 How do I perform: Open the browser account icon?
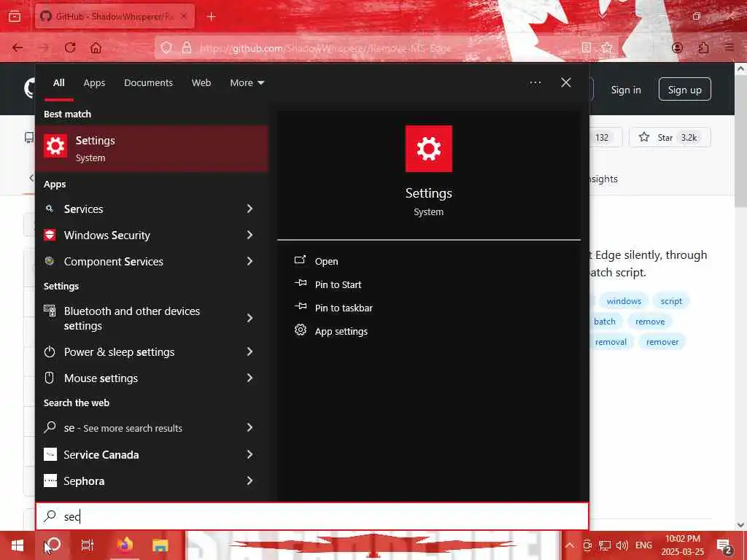(x=677, y=47)
